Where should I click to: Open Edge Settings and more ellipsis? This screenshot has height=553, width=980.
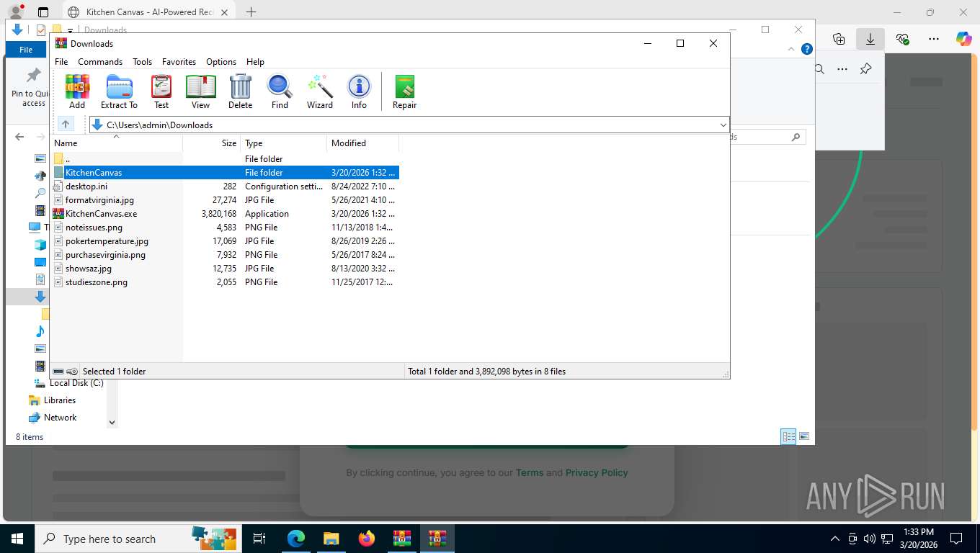(x=934, y=39)
